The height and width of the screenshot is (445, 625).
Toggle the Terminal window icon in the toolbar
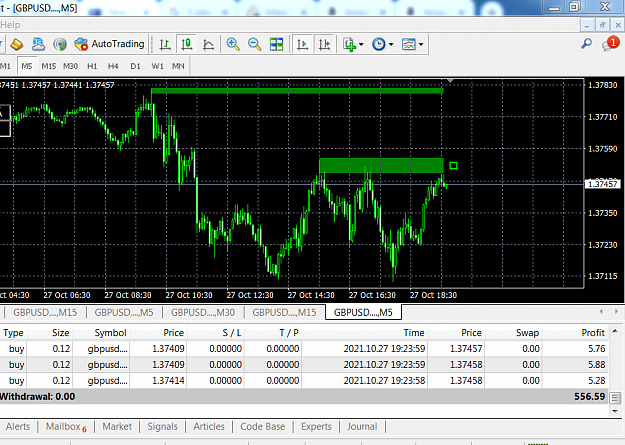tap(38, 44)
